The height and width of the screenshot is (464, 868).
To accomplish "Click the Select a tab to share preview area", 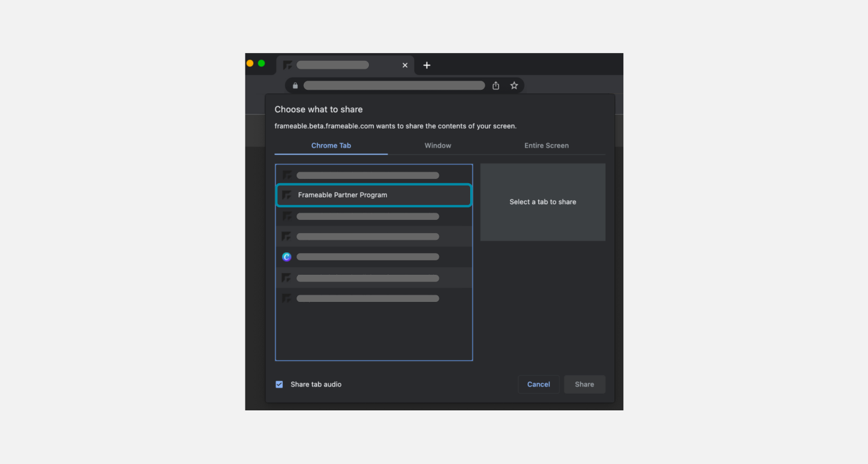I will [x=542, y=202].
